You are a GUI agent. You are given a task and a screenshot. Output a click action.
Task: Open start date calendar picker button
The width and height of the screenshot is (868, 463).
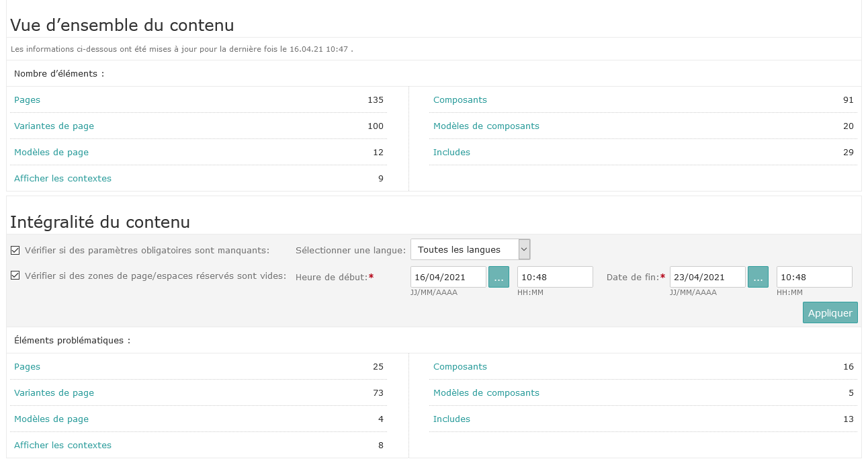click(x=498, y=277)
